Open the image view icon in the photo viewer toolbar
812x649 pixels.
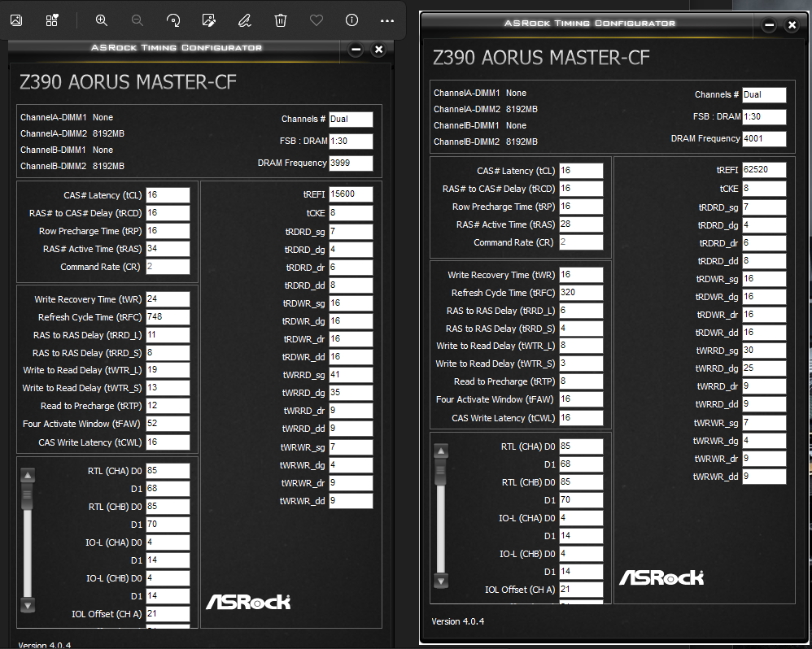16,20
